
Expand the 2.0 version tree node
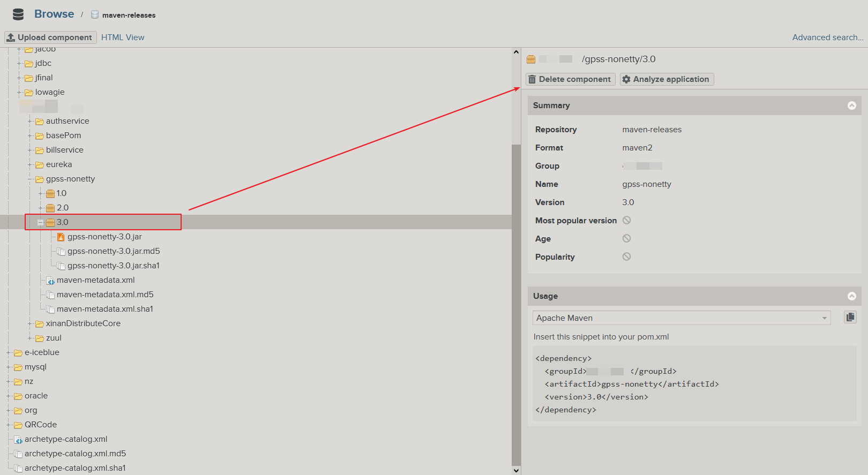click(x=40, y=208)
